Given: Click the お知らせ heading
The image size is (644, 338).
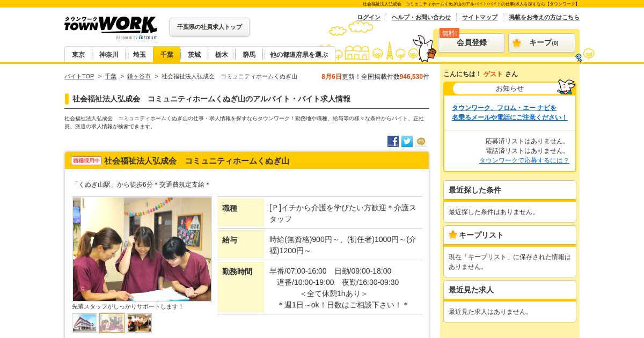Looking at the screenshot, I should (x=510, y=89).
